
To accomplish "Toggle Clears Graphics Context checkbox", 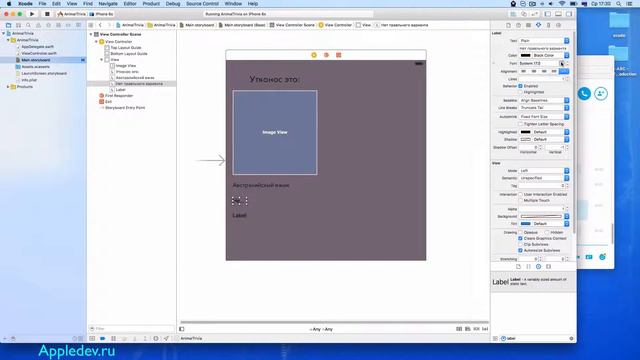I will click(x=520, y=238).
